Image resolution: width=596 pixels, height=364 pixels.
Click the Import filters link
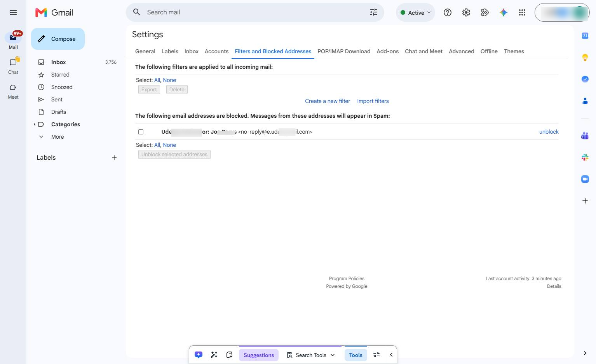tap(373, 101)
